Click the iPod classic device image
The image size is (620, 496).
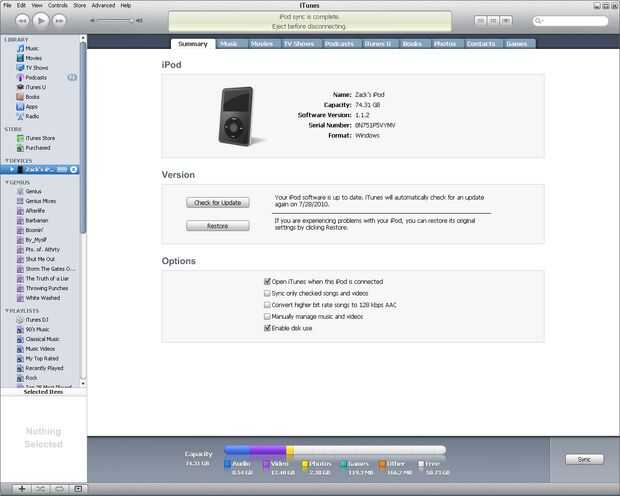pos(236,116)
